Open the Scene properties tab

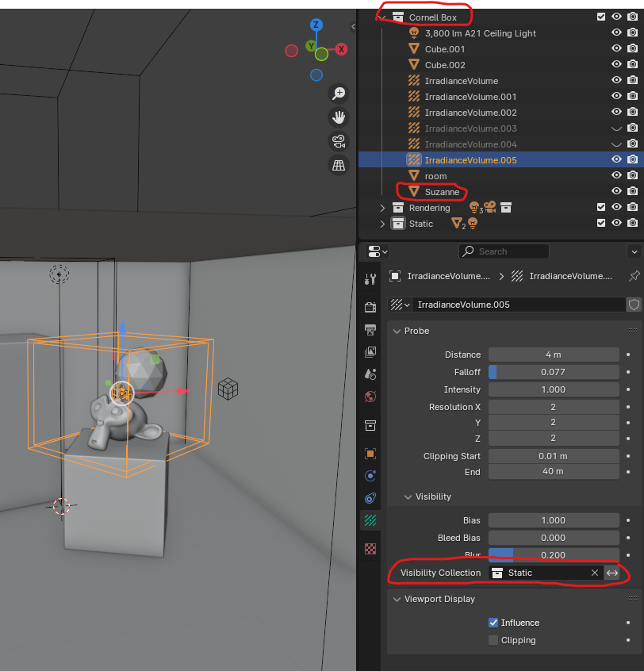370,374
